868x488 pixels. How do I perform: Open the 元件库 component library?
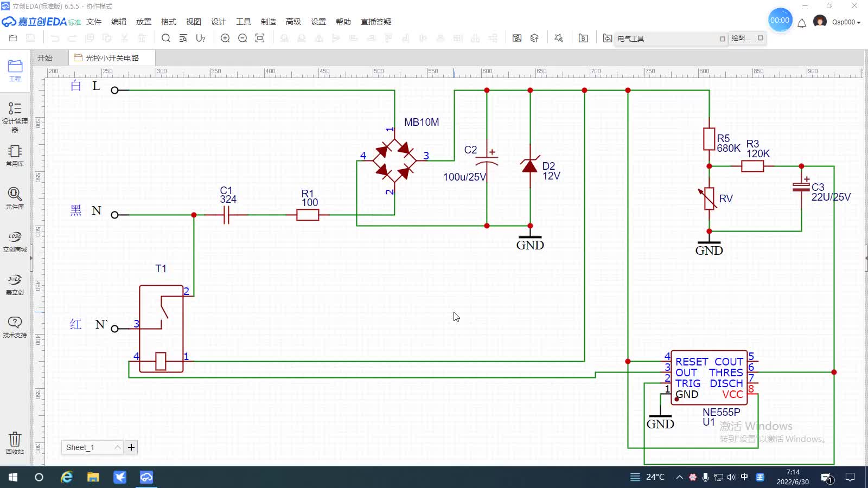(15, 198)
